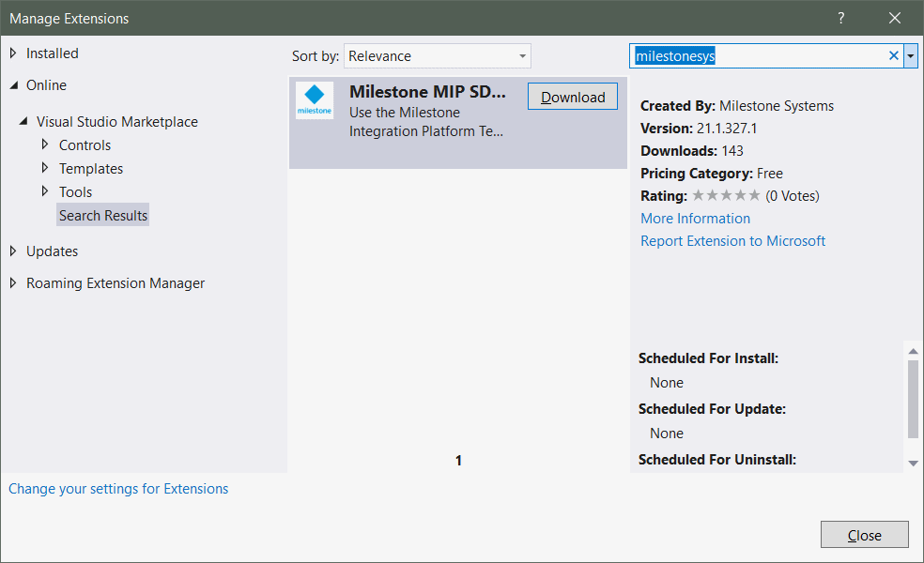
Task: Select the Templates tree item
Action: [91, 169]
